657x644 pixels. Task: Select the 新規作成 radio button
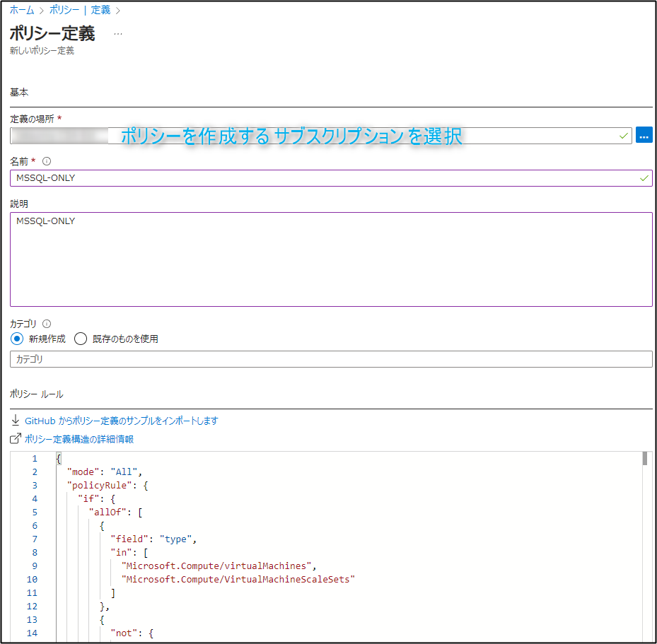tap(17, 339)
